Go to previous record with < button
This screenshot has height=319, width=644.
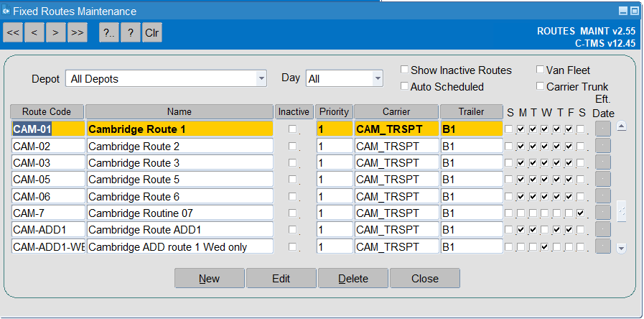34,32
